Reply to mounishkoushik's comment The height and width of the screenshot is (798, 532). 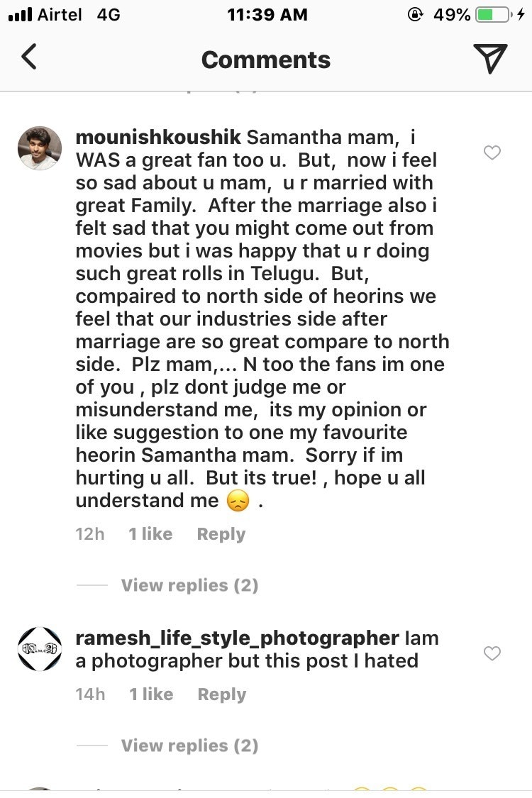[x=221, y=534]
